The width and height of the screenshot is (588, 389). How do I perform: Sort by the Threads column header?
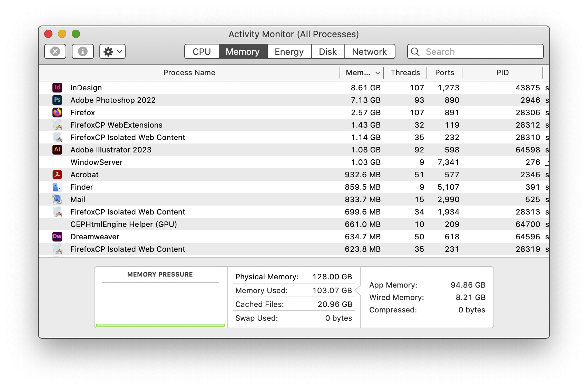pos(405,73)
